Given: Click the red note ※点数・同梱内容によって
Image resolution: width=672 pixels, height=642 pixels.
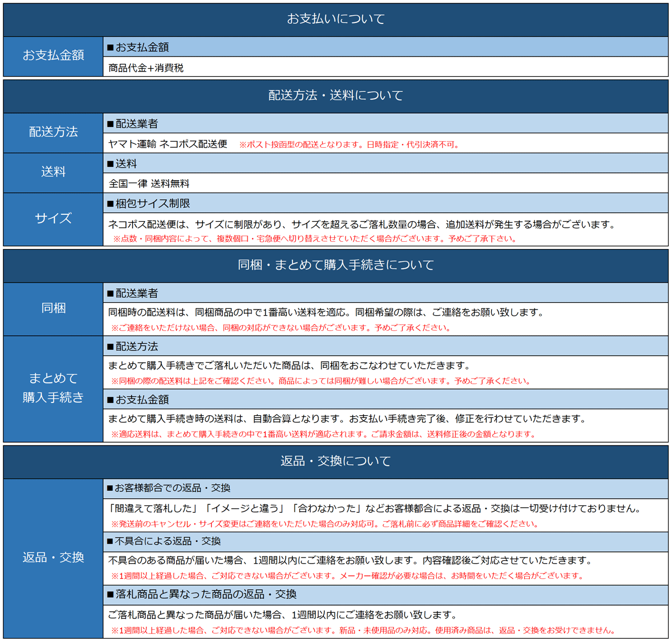Looking at the screenshot, I should tap(314, 239).
